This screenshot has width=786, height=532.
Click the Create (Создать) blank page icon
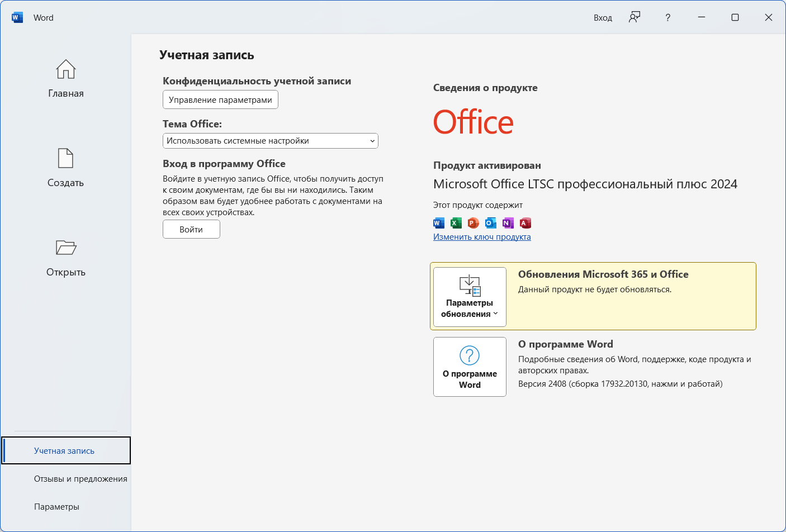point(65,159)
